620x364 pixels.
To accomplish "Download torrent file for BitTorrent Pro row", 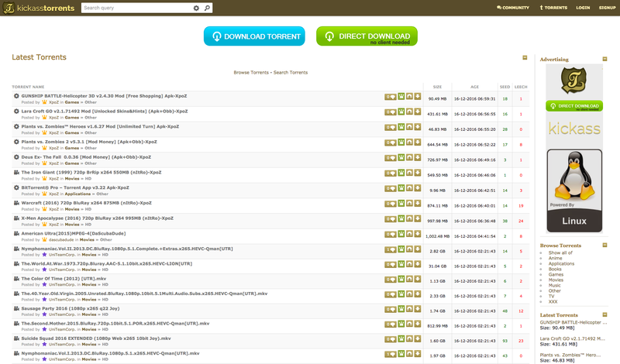I will pyautogui.click(x=418, y=188).
